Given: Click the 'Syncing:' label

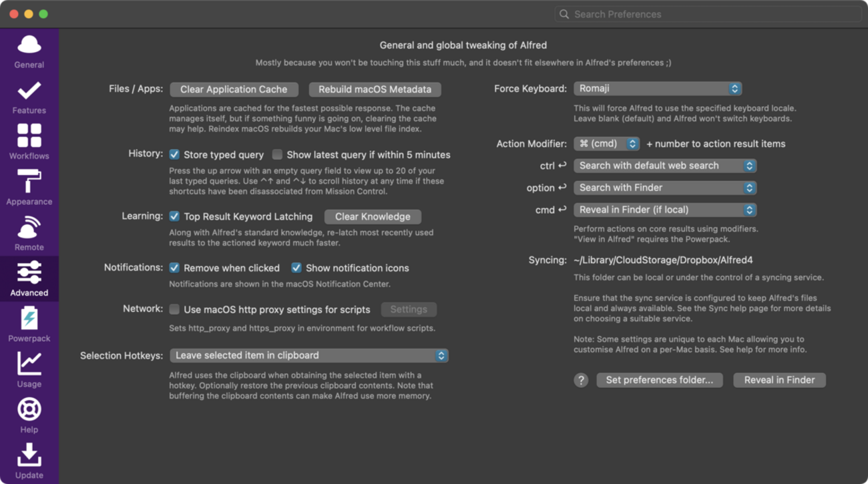Looking at the screenshot, I should pyautogui.click(x=548, y=260).
